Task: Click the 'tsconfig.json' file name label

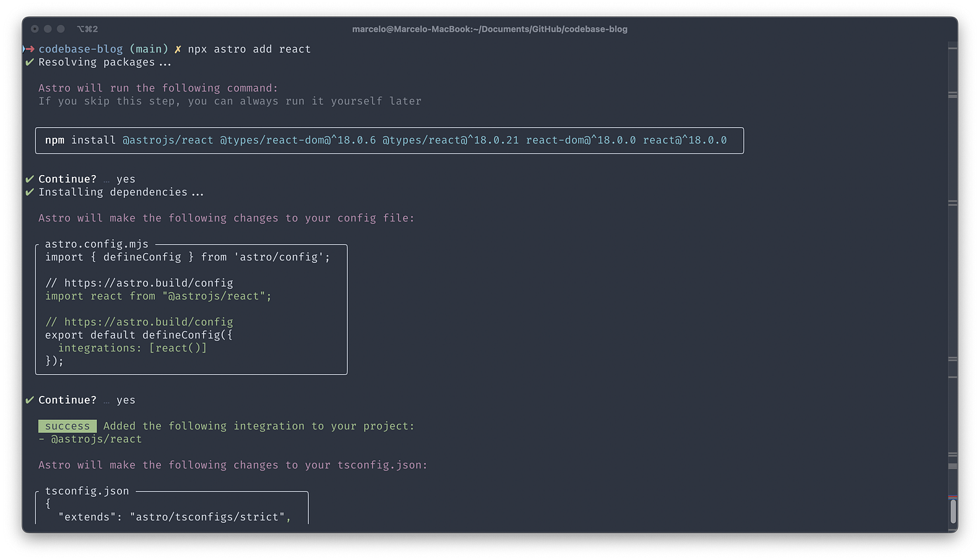Action: [x=87, y=491]
